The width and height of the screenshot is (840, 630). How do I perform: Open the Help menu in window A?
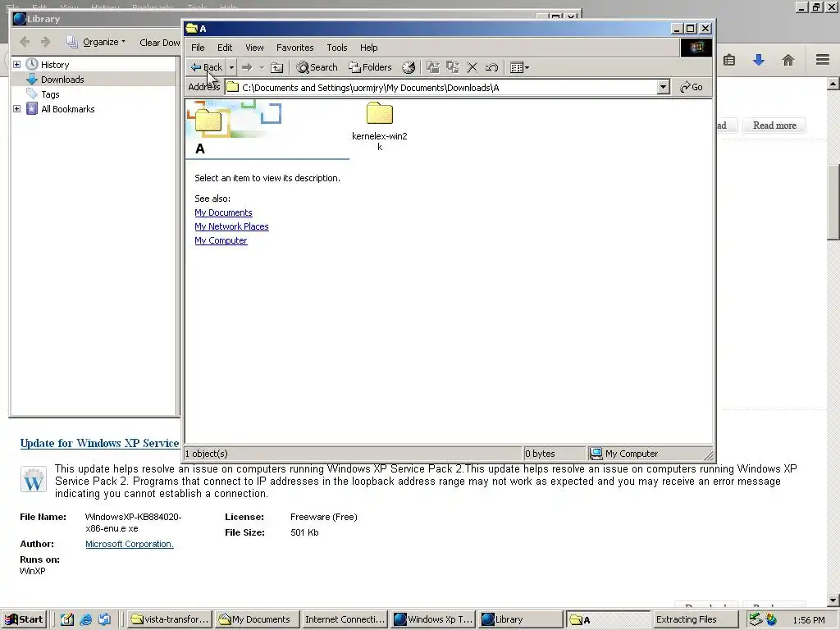coord(368,48)
